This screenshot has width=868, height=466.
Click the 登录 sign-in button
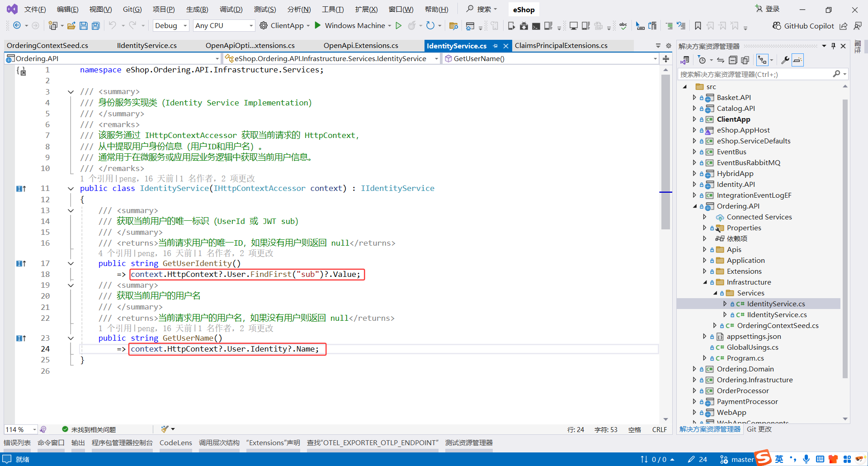(768, 9)
